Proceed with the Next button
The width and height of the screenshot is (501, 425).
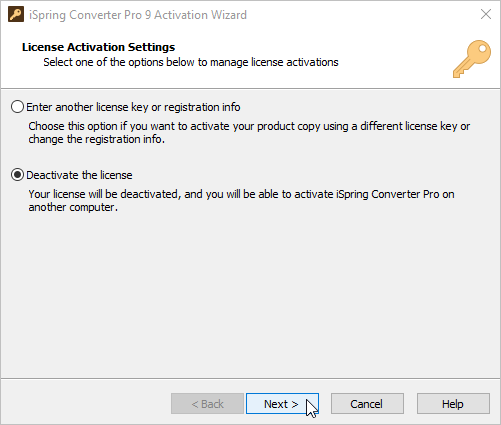click(x=282, y=404)
